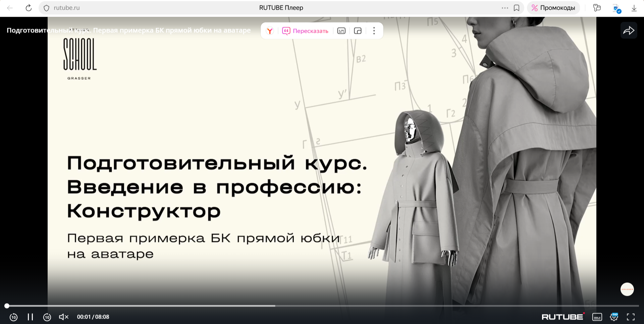Viewport: 644px width, 324px height.
Task: Click the Пересказать button
Action: (305, 31)
